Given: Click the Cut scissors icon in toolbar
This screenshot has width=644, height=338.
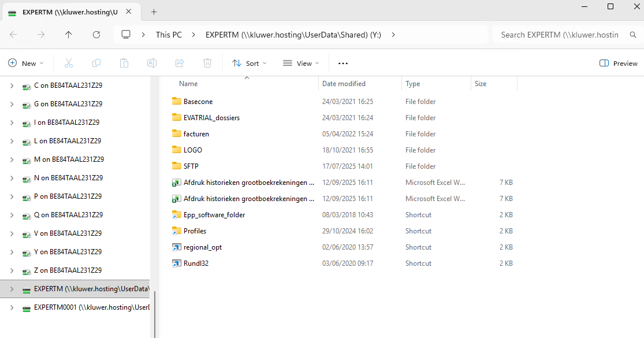Looking at the screenshot, I should tap(68, 64).
